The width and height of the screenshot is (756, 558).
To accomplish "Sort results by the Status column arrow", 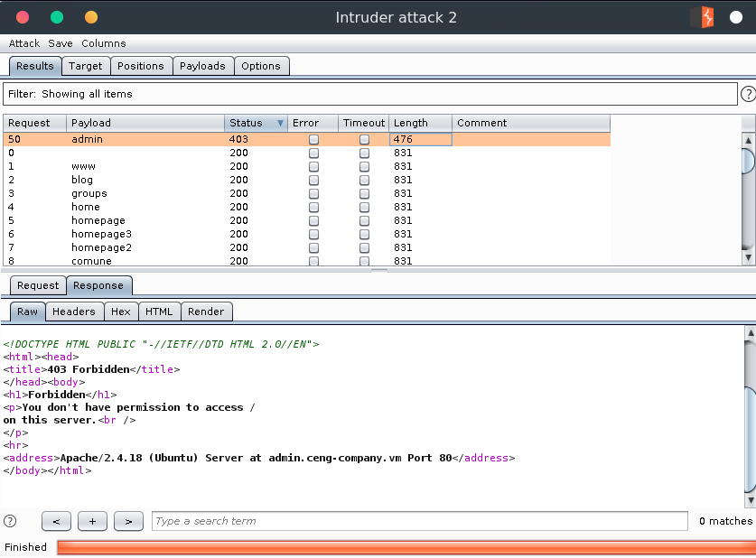I will click(x=280, y=124).
